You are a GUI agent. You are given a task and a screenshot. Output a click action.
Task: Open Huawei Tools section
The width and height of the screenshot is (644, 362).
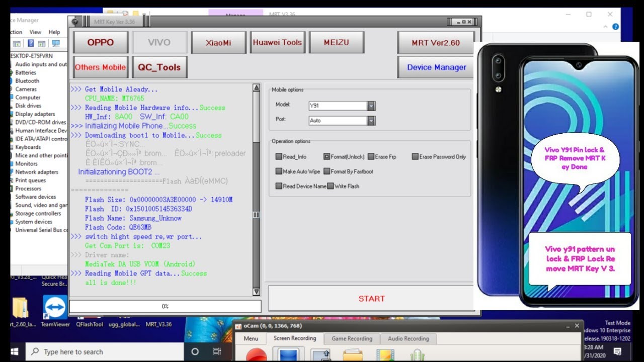277,42
